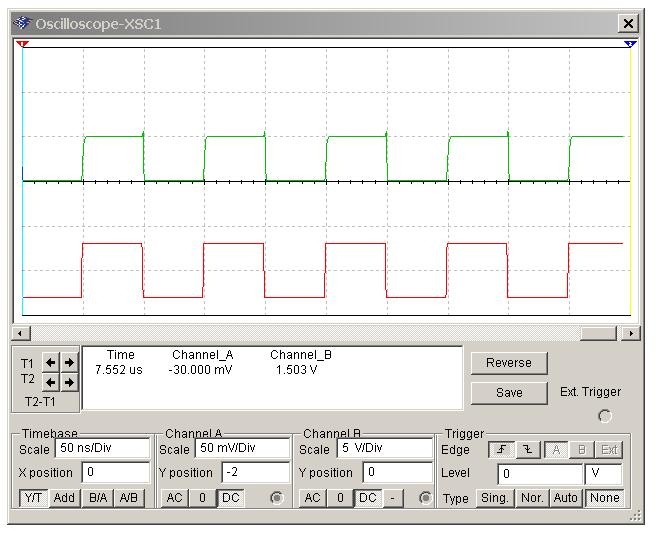Image resolution: width=659 pixels, height=539 pixels.
Task: Open Channel B Scale field
Action: [384, 449]
